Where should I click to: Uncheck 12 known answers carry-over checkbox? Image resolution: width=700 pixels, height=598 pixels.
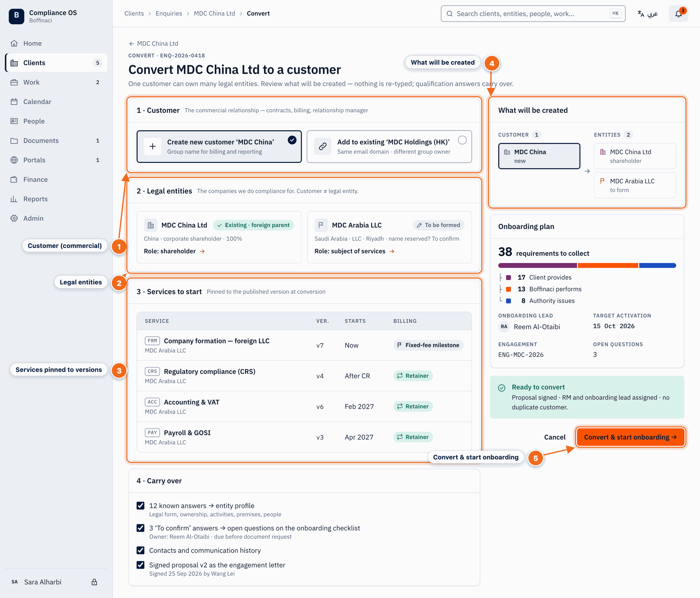[141, 506]
